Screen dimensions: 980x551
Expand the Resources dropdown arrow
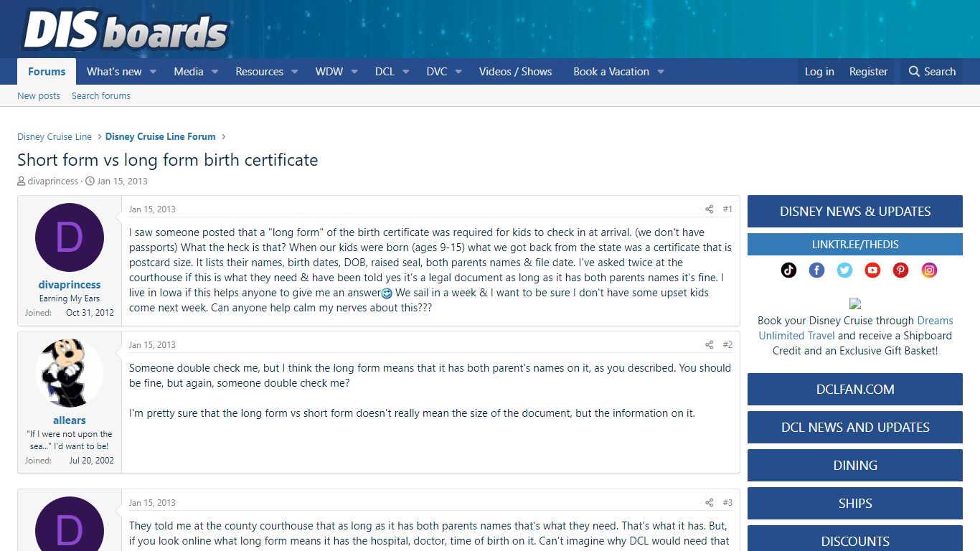point(294,72)
